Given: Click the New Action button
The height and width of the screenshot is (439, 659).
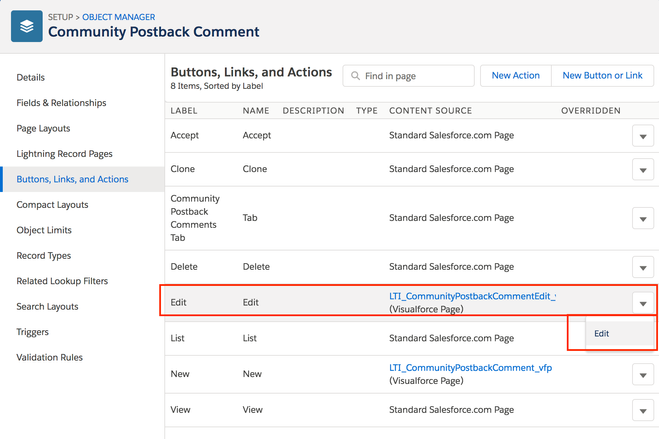Looking at the screenshot, I should (516, 76).
